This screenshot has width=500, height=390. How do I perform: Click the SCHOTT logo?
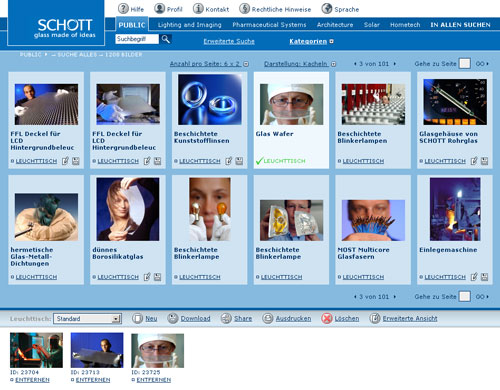coord(56,23)
